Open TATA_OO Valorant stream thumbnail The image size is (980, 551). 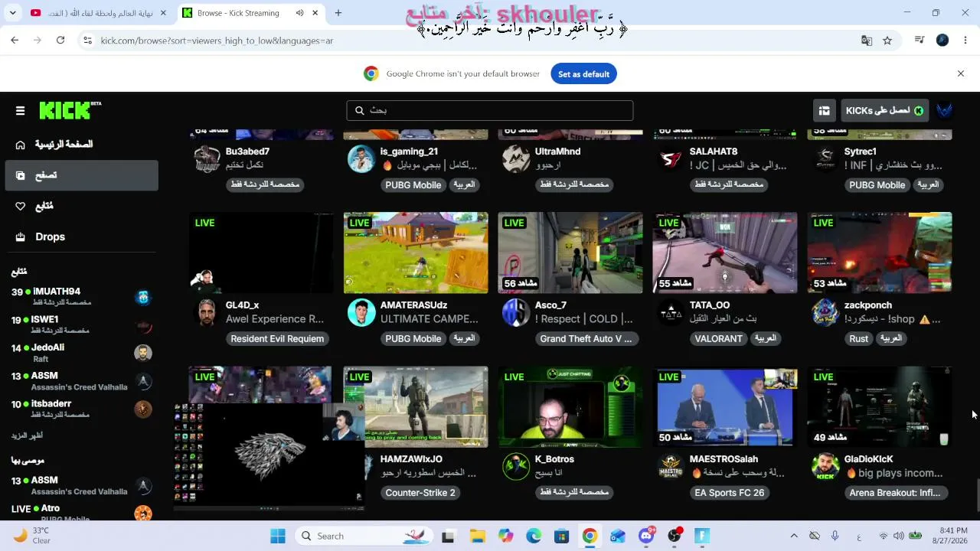pos(725,253)
